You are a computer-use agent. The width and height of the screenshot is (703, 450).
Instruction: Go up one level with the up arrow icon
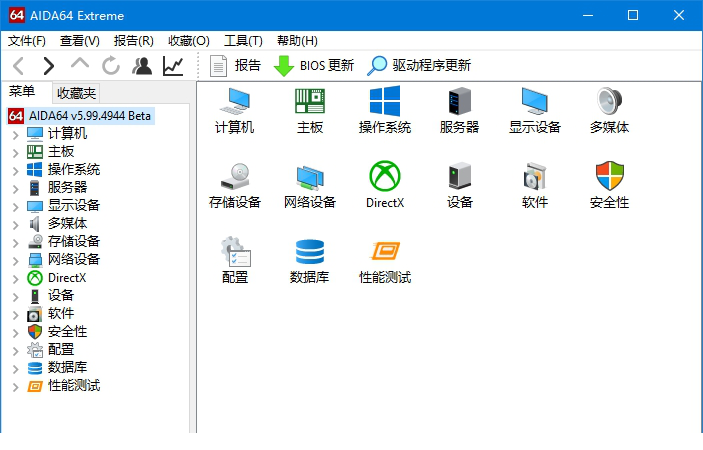pos(80,64)
